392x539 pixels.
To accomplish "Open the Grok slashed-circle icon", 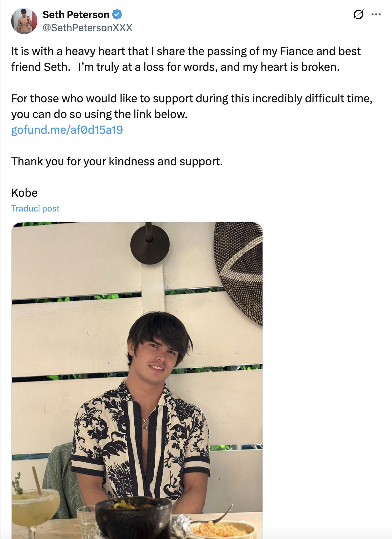I will coord(358,15).
